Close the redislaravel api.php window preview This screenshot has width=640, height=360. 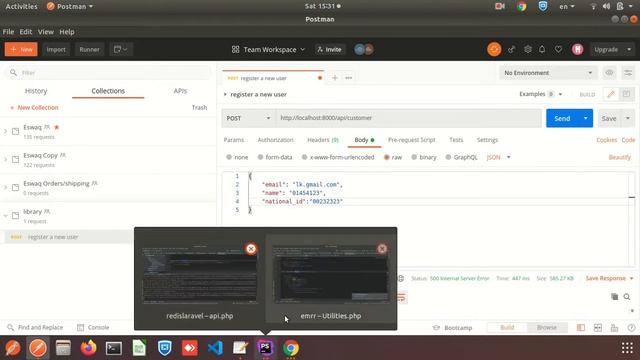pyautogui.click(x=251, y=249)
